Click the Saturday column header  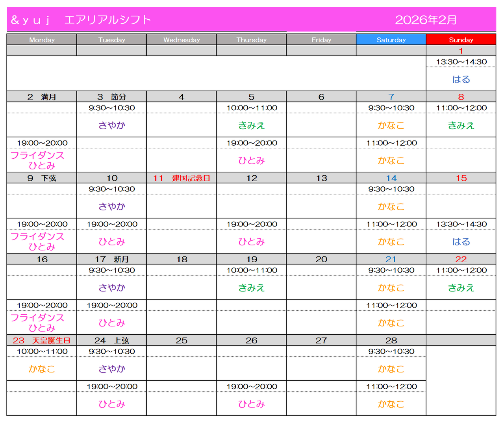(x=391, y=40)
